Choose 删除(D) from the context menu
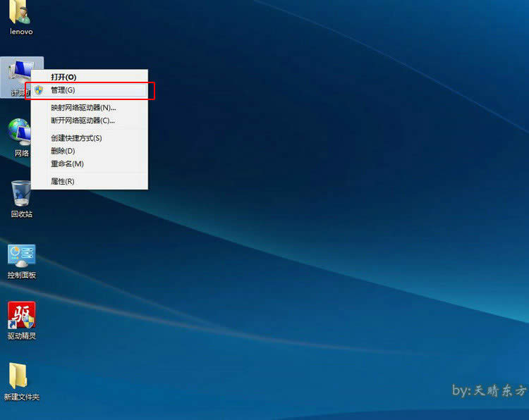The width and height of the screenshot is (529, 420). 63,151
